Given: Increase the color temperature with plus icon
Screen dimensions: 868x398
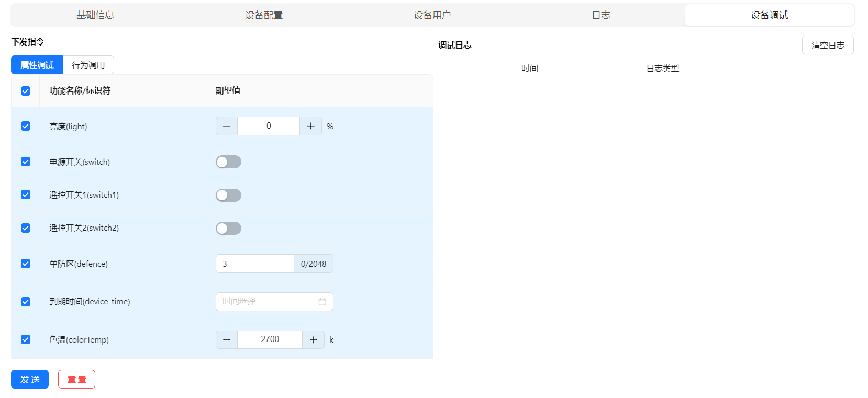Looking at the screenshot, I should pos(313,340).
